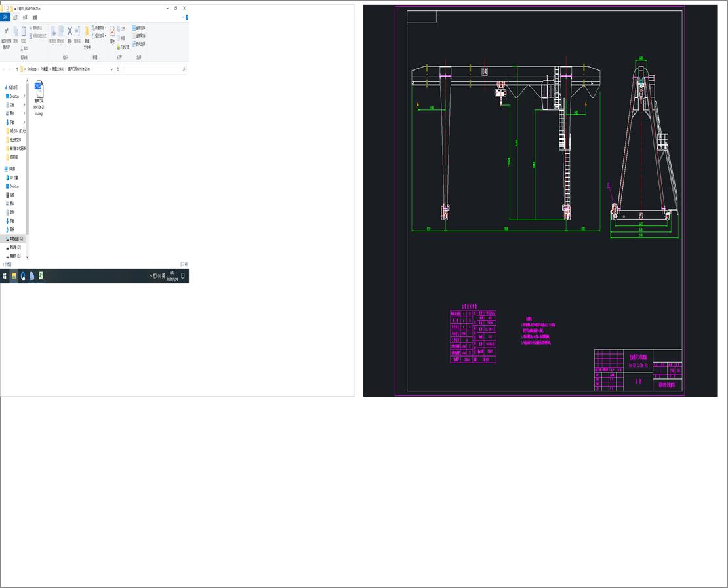
Task: Click the volume icon in system tray
Action: [159, 276]
